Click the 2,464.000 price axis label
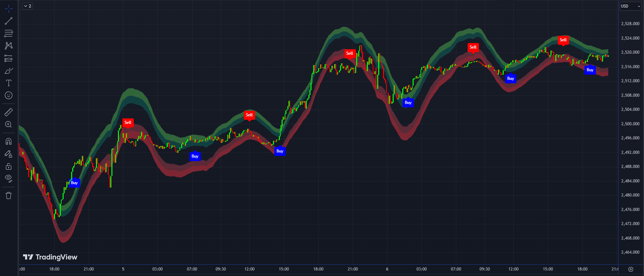Image resolution: width=644 pixels, height=276 pixels. tap(630, 252)
